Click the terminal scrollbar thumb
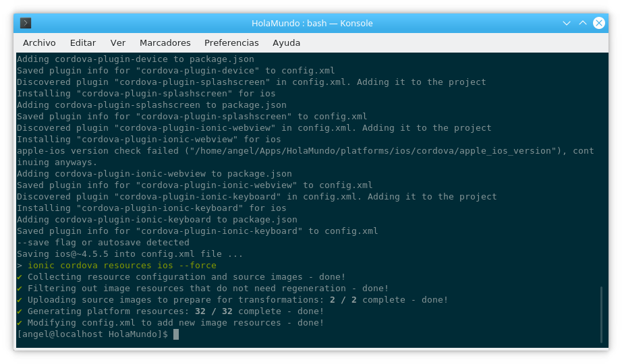Screen dimensions: 622x364 pos(602,315)
